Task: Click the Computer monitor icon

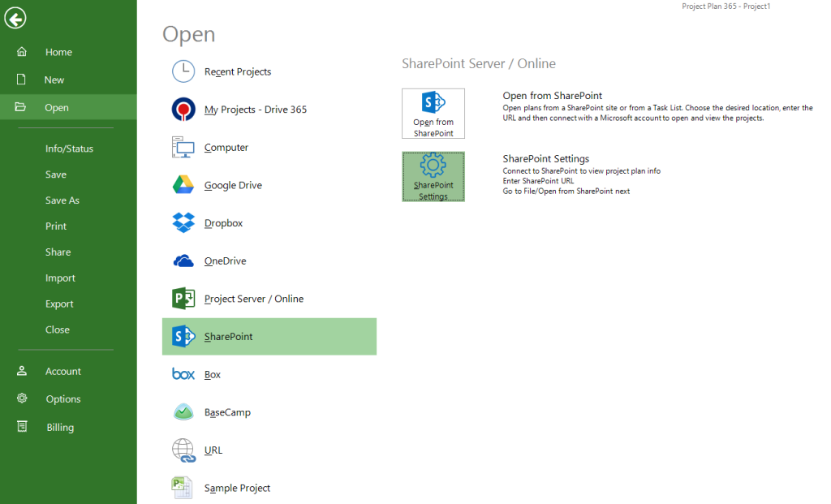Action: (x=182, y=147)
